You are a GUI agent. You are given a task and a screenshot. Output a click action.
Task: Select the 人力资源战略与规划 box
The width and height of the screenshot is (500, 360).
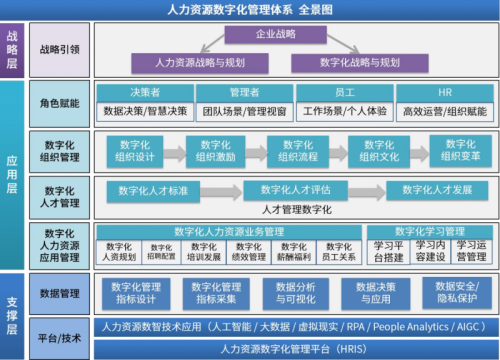point(200,63)
